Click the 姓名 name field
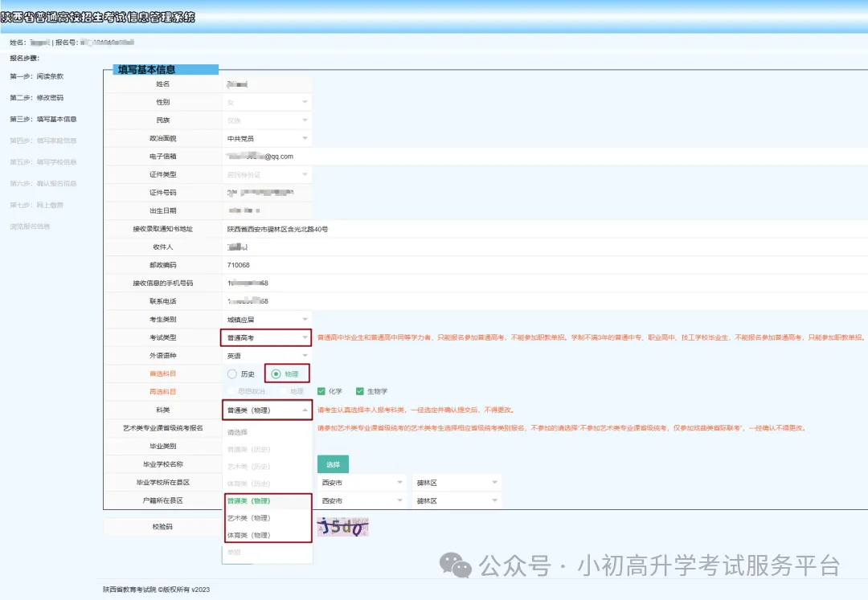868x600 pixels. coord(267,84)
